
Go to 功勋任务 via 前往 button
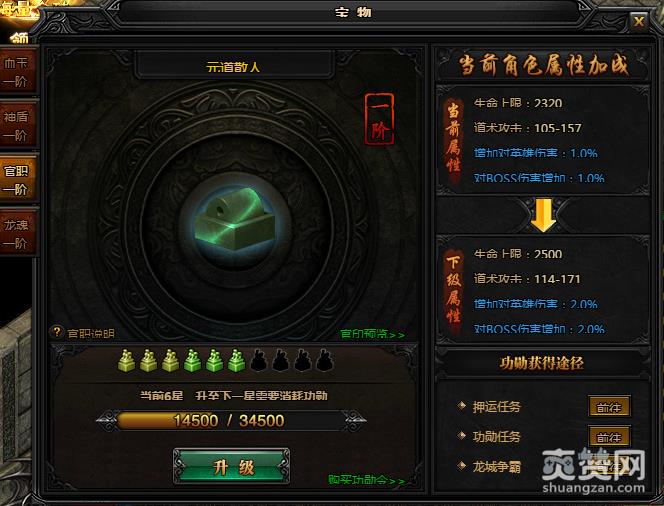(609, 437)
